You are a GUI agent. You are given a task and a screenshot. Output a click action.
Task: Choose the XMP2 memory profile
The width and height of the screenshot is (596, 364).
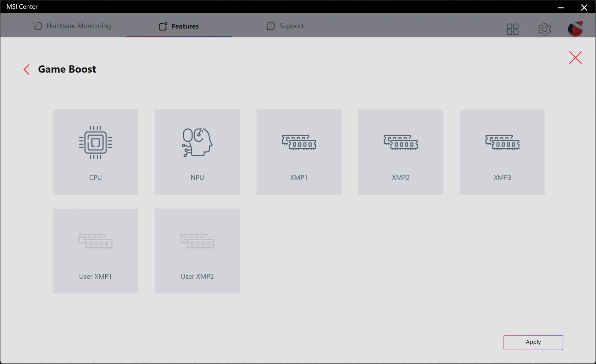tap(400, 152)
